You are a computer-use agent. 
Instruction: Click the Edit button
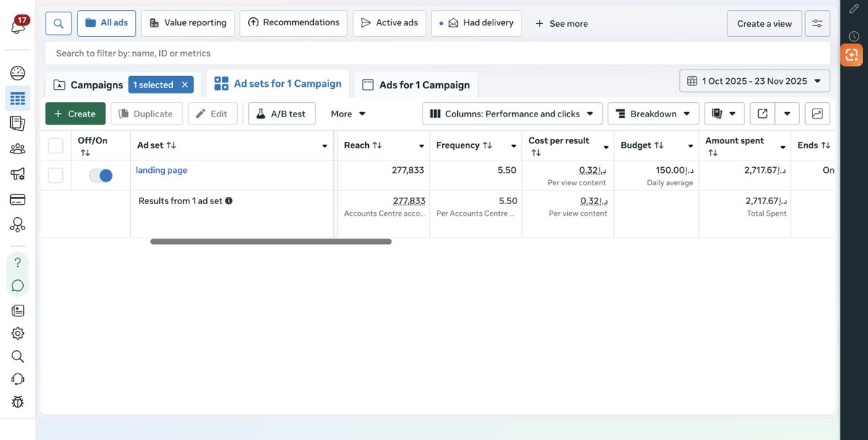click(x=213, y=114)
